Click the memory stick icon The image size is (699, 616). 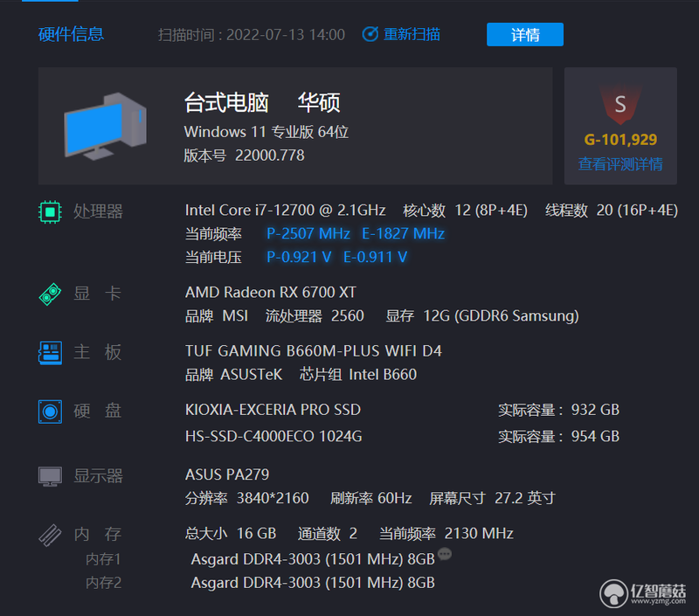(50, 535)
